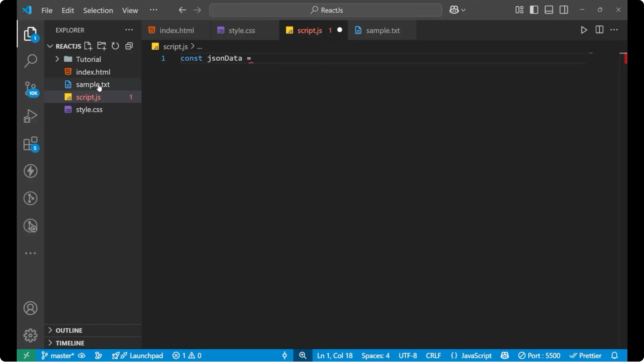Open the Thunder Client lightning icon
Image resolution: width=644 pixels, height=362 pixels.
(x=31, y=171)
